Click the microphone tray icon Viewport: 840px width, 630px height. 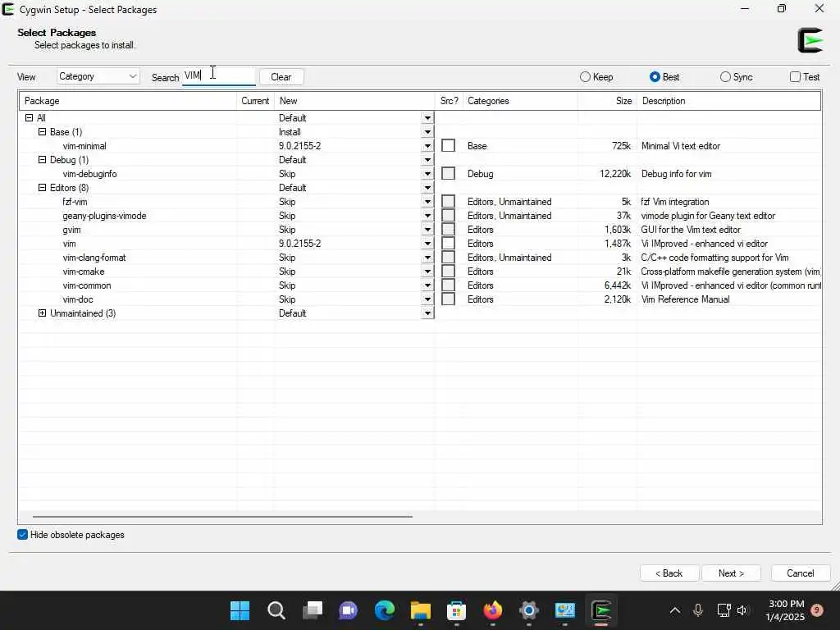coord(698,610)
